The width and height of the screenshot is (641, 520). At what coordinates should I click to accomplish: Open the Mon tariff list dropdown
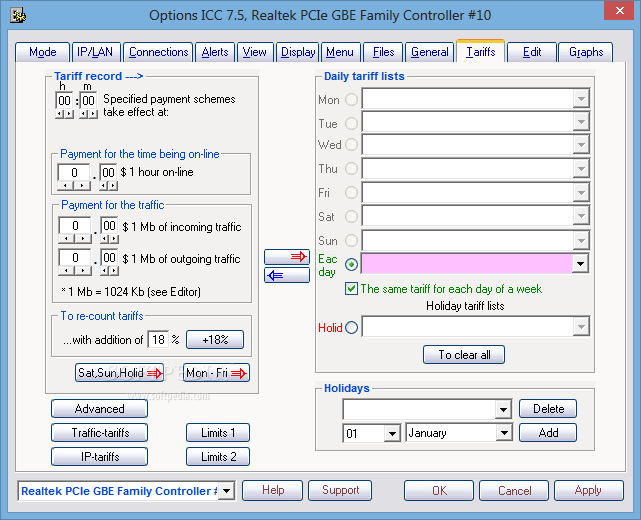click(580, 99)
